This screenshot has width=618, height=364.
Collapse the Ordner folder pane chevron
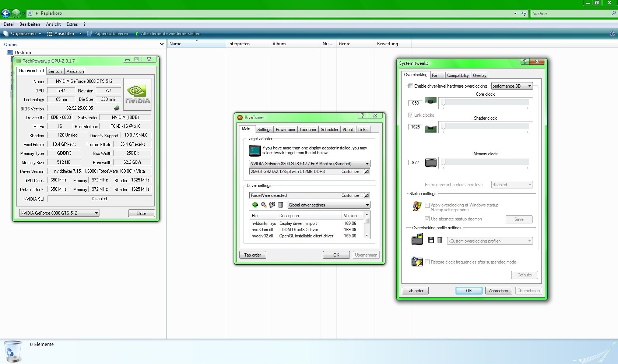click(x=162, y=44)
